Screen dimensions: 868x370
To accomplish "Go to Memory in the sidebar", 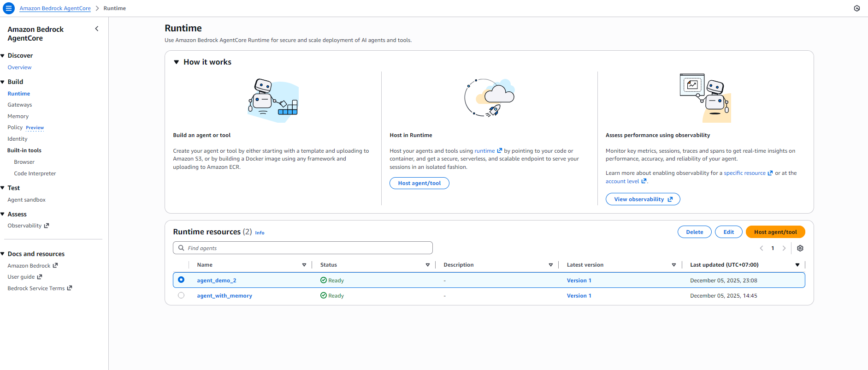I will tap(18, 116).
